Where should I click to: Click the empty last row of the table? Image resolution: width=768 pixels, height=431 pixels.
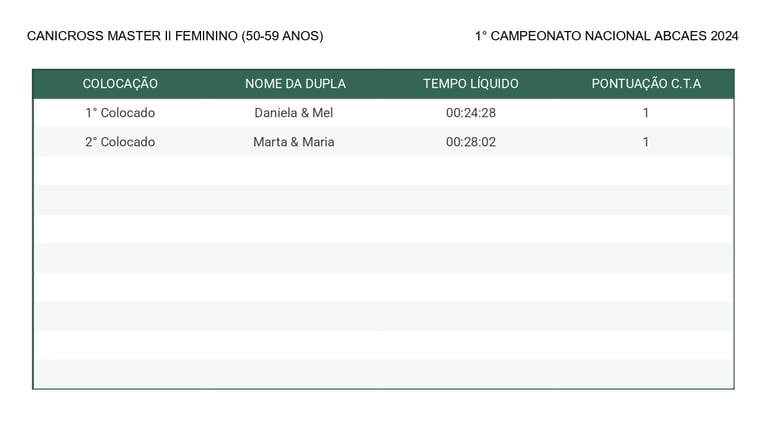pyautogui.click(x=384, y=374)
